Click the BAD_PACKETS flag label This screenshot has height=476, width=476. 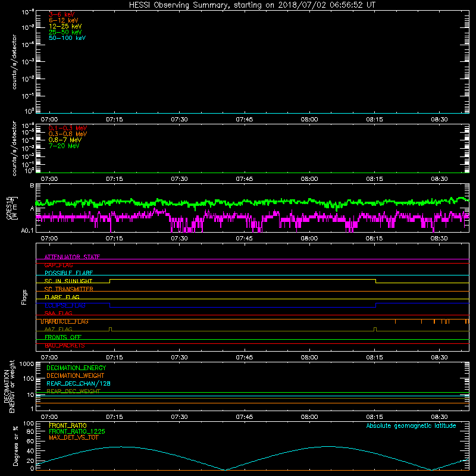click(65, 345)
